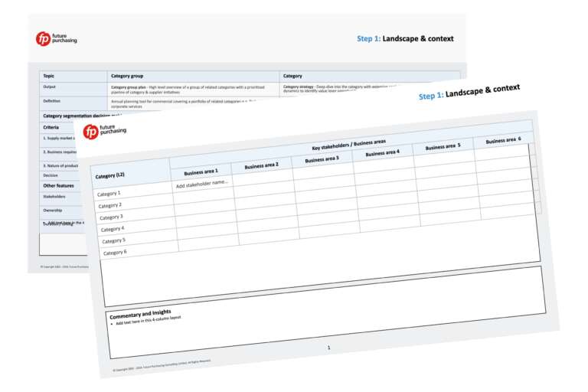The width and height of the screenshot is (588, 392).
Task: Click the Commentary and Insights heading
Action: point(140,315)
